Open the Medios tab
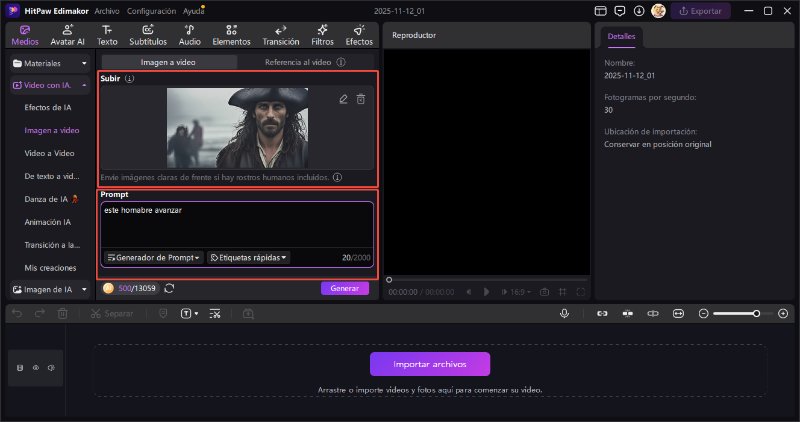Viewport: 800px width, 422px height. click(x=24, y=35)
